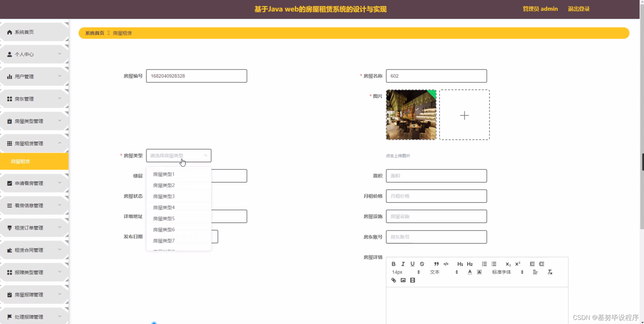The image size is (644, 324).
Task: Insert a hyperlink in the 房屋详情 editor
Action: 394,280
